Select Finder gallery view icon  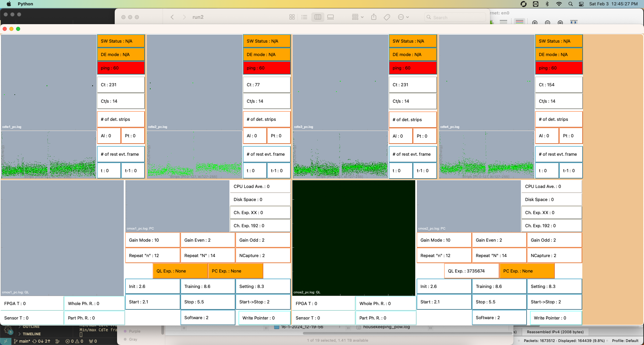[x=330, y=17]
